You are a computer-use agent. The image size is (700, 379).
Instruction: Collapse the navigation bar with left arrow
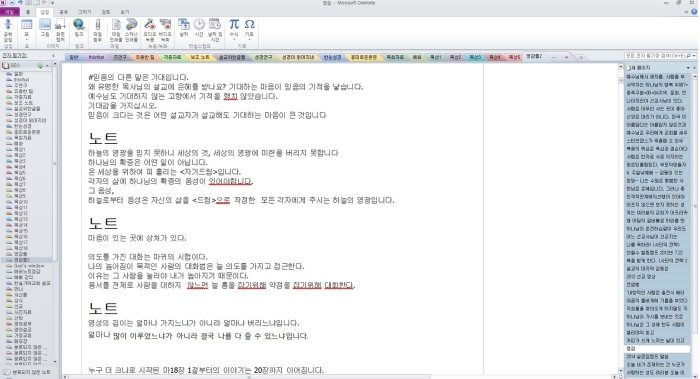(x=54, y=56)
